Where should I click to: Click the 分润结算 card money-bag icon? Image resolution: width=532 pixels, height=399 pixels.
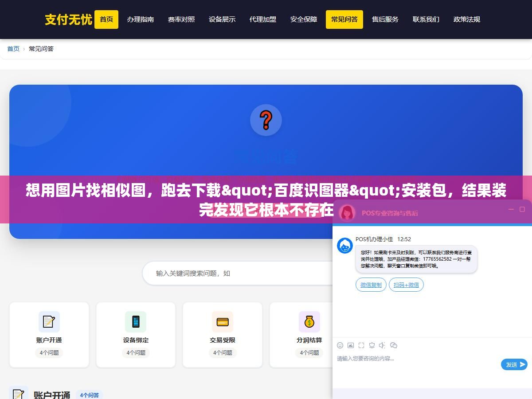(309, 322)
